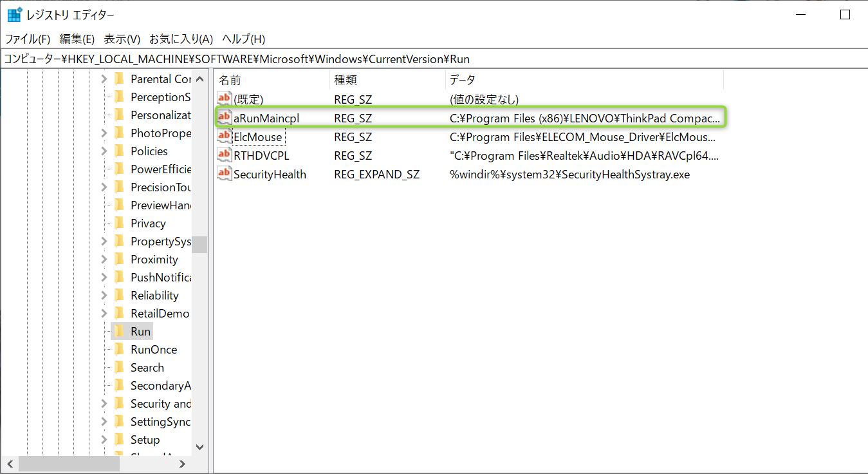Open the お気に入り(A) menu

tap(181, 39)
